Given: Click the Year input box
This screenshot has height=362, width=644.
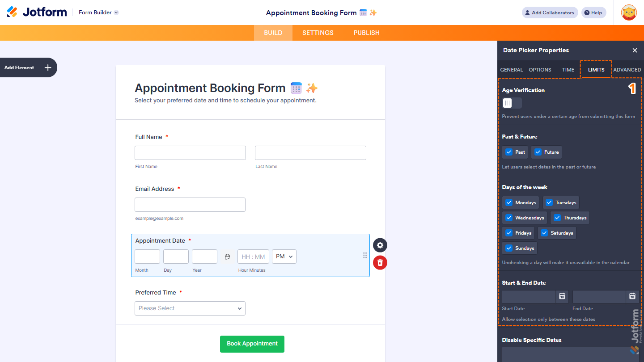Looking at the screenshot, I should 204,257.
